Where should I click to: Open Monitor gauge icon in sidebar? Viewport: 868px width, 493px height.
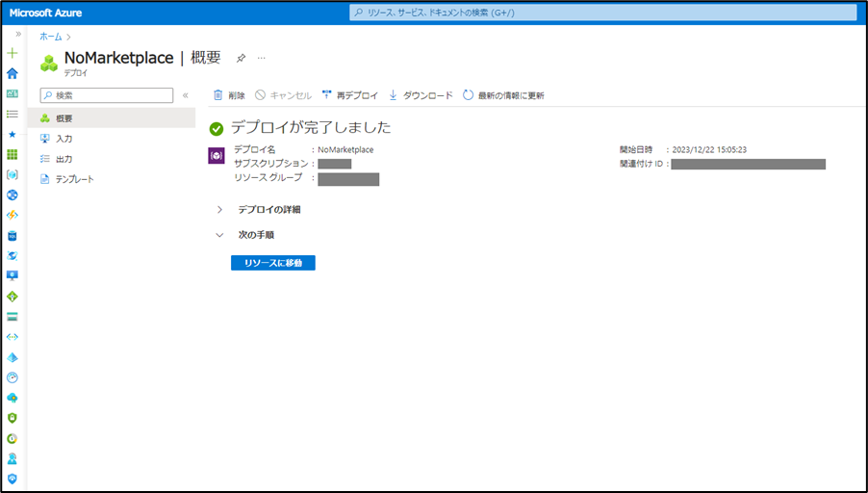[13, 377]
